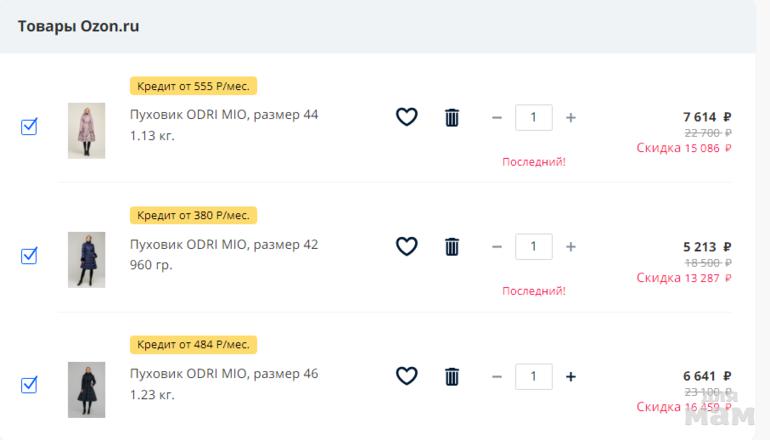
Task: Click the size 44 pink jacket thumbnail
Action: (x=86, y=130)
